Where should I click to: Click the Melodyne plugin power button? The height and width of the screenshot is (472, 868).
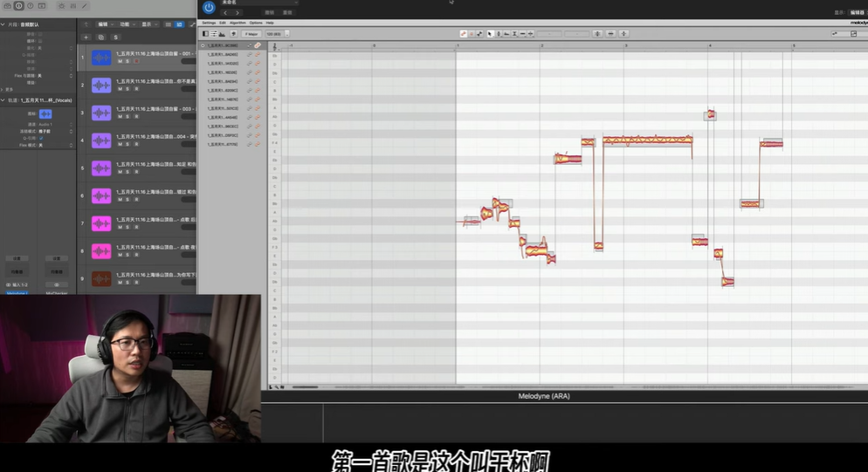209,8
